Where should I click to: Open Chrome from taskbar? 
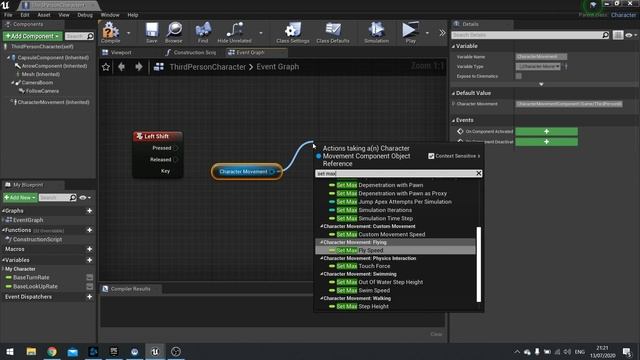[x=52, y=351]
